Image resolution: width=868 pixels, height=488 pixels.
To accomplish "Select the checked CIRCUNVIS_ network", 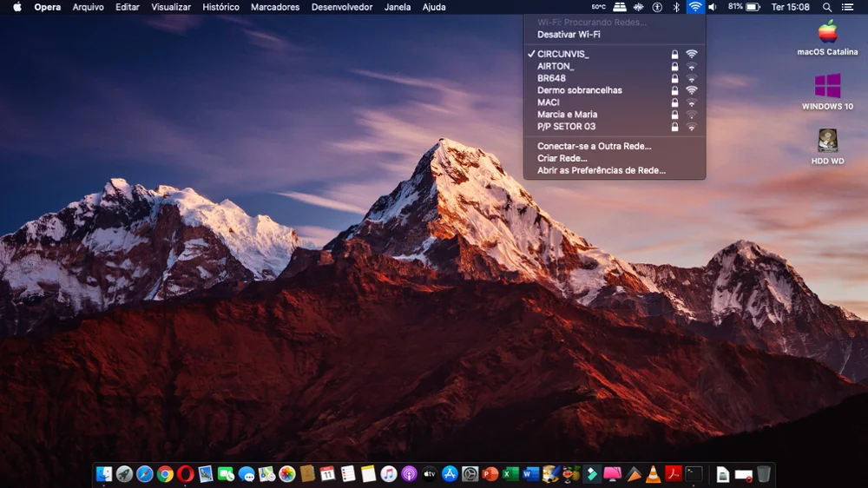I will (562, 54).
